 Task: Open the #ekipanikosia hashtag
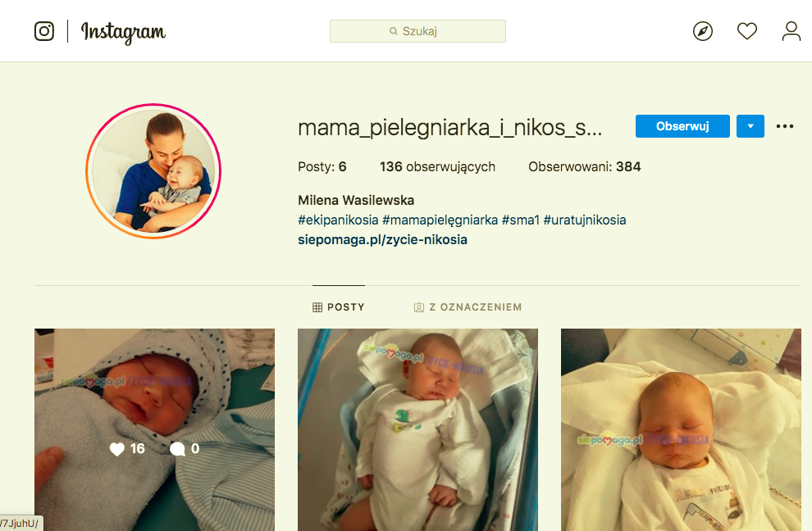click(338, 220)
